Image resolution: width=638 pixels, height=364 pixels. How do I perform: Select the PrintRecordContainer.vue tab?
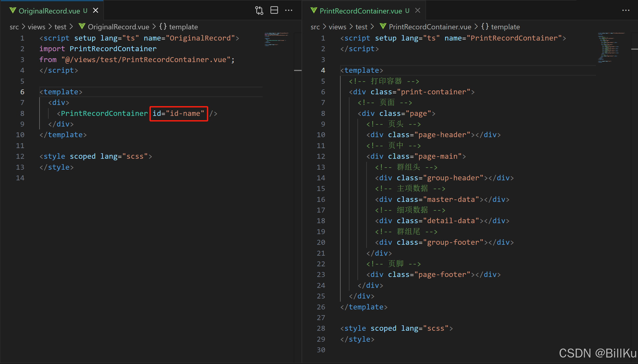(x=361, y=11)
